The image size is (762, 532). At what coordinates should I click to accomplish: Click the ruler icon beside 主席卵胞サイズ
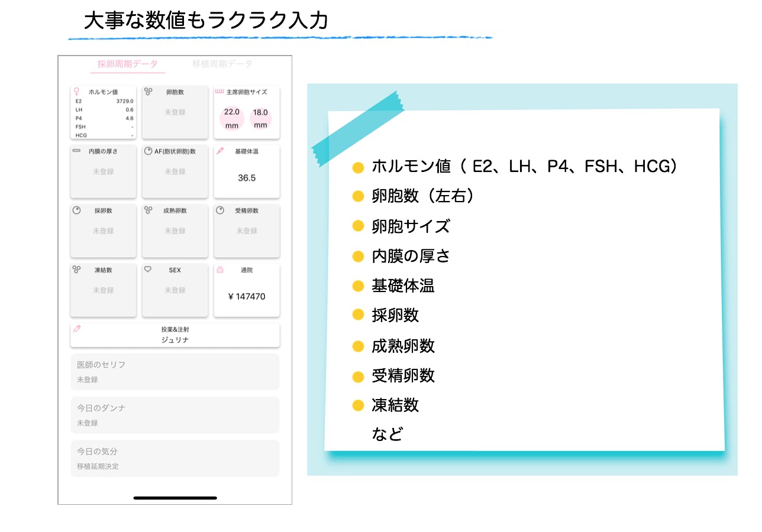(x=219, y=92)
